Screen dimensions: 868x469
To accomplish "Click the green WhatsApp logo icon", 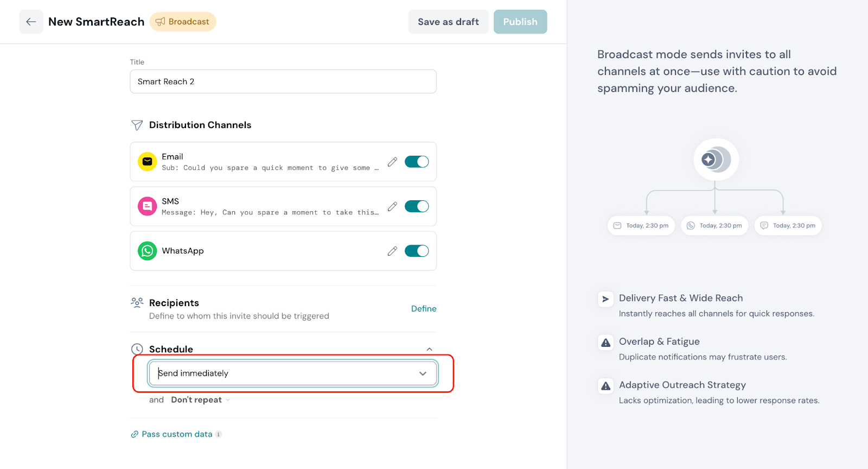I will point(147,251).
